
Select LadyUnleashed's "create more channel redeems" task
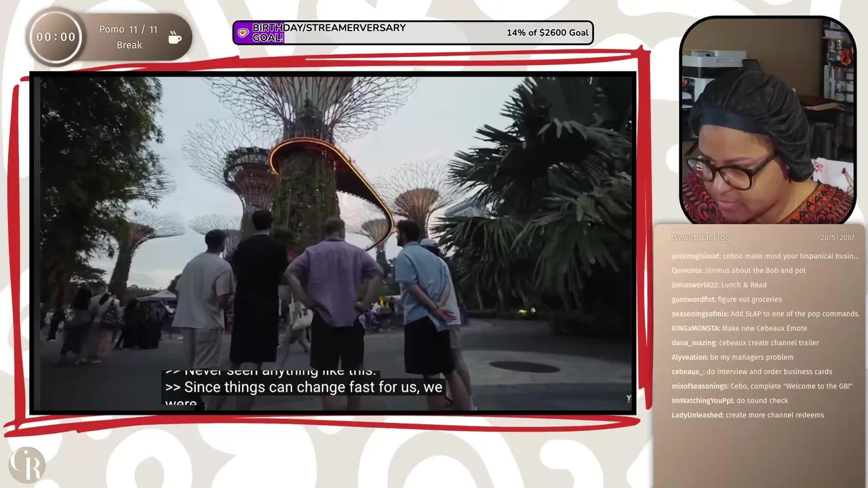(747, 415)
